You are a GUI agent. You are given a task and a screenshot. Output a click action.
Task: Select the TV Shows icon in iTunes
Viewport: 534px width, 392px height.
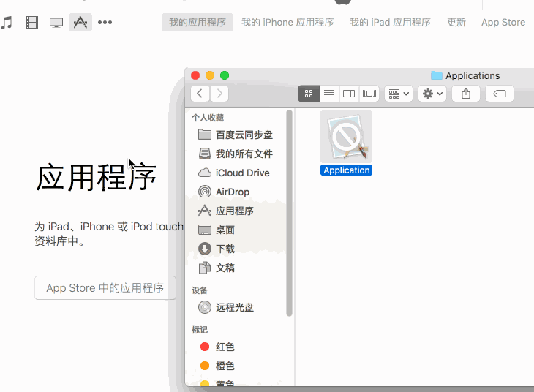click(56, 23)
